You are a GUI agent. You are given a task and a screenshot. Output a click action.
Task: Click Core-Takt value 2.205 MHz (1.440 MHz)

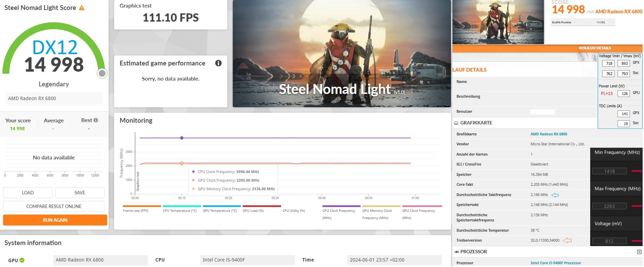pyautogui.click(x=549, y=184)
